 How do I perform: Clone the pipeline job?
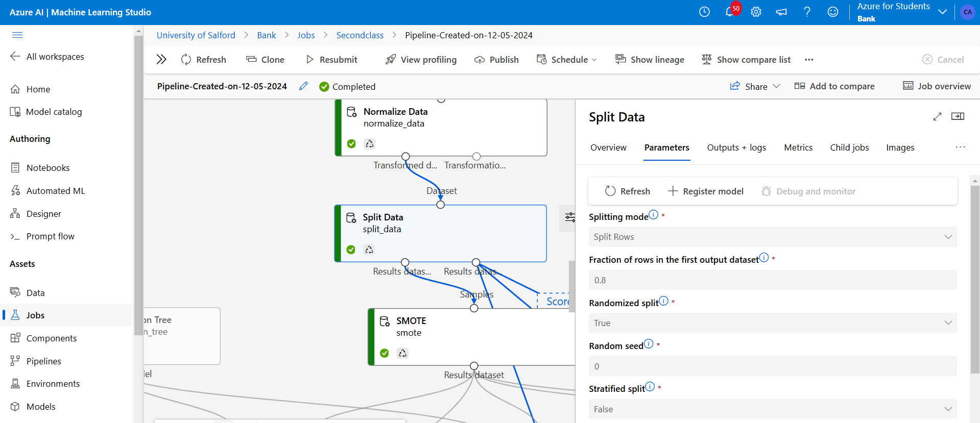(265, 60)
